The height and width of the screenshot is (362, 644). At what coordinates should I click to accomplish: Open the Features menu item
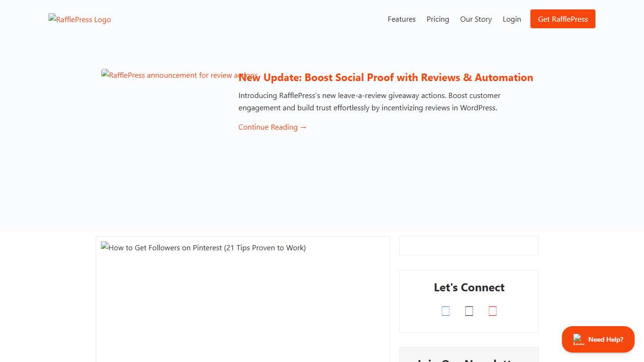(401, 19)
